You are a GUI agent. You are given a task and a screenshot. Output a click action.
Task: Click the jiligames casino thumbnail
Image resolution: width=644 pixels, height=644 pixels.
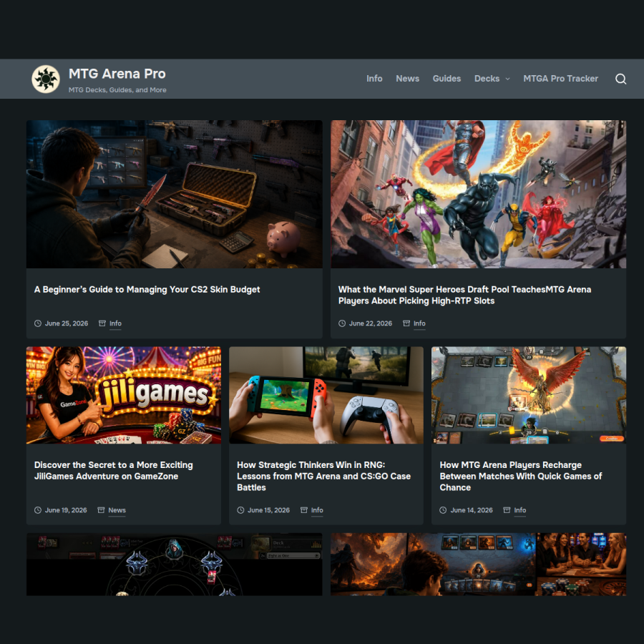coord(124,395)
